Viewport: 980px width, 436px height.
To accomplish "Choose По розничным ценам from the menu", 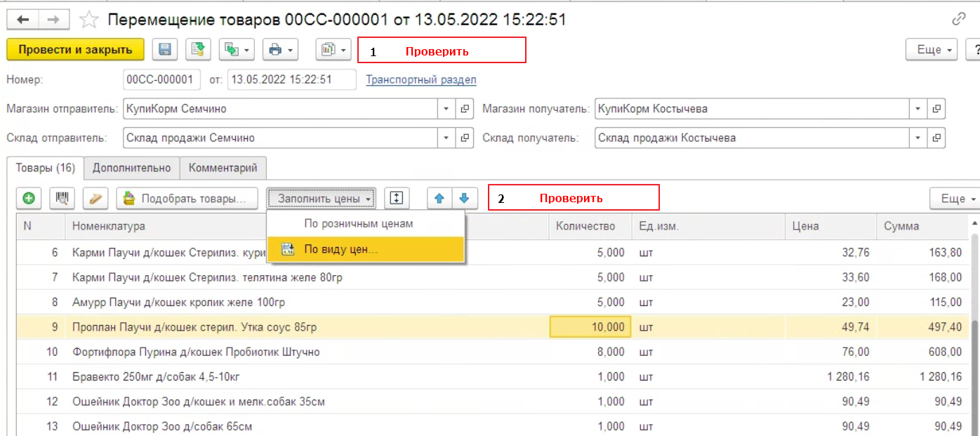I will pyautogui.click(x=358, y=224).
